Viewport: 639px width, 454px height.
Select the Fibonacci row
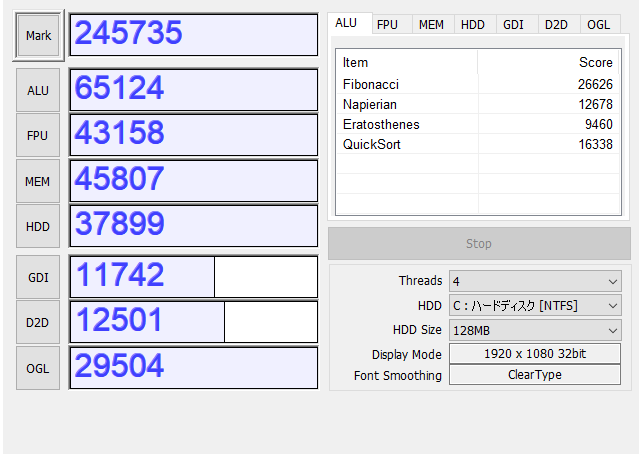click(478, 84)
